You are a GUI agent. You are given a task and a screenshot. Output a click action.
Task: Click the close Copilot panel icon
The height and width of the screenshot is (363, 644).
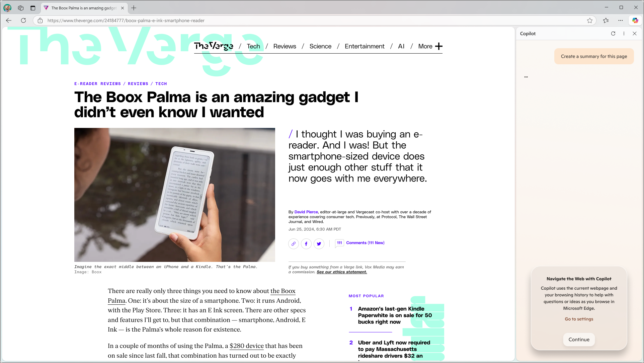pos(635,33)
